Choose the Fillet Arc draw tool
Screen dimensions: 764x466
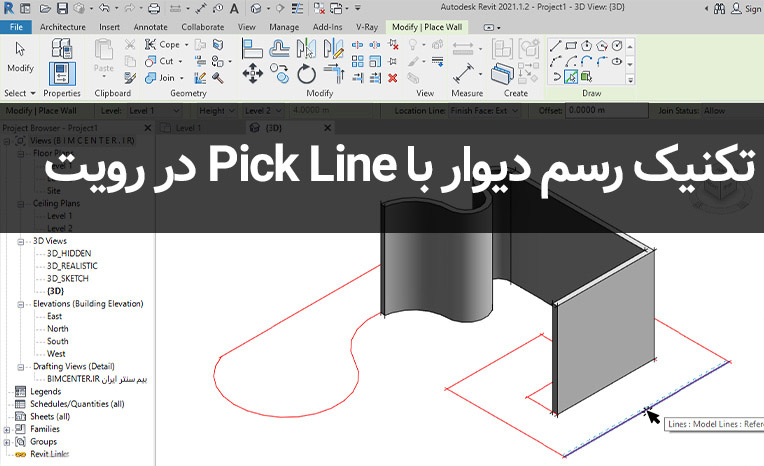[x=602, y=61]
